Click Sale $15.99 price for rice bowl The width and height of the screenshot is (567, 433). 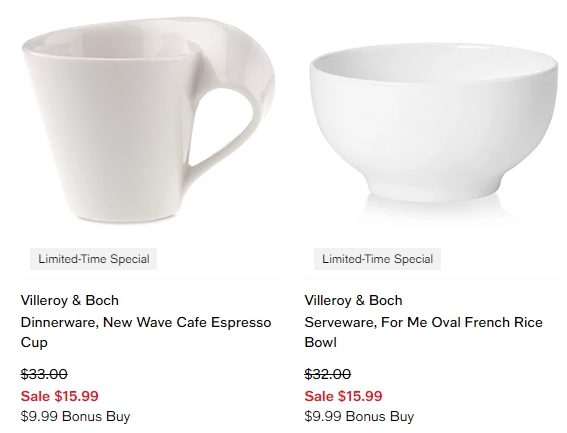(343, 396)
